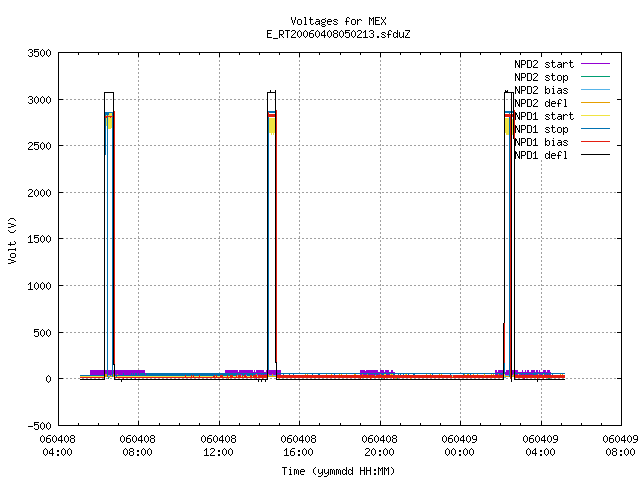The height and width of the screenshot is (480, 640).
Task: Click the green NPD2 stop legend line
Action: tap(596, 76)
